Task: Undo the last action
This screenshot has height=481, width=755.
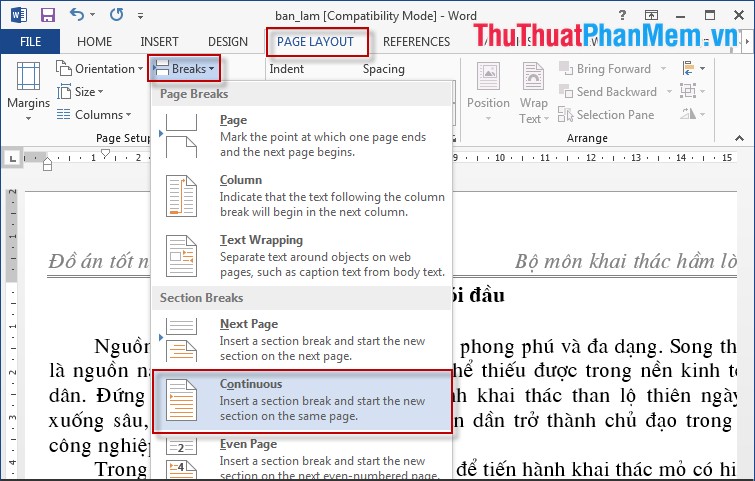Action: point(77,14)
